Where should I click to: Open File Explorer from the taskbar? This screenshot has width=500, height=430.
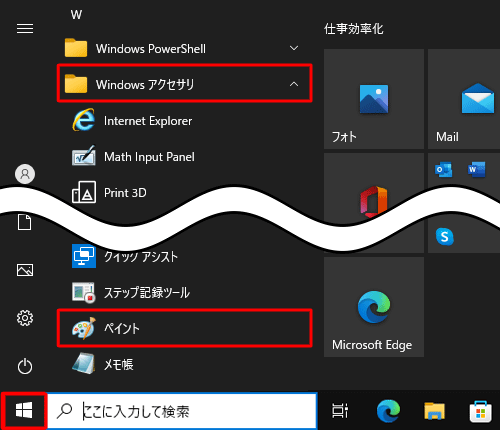[x=434, y=411]
